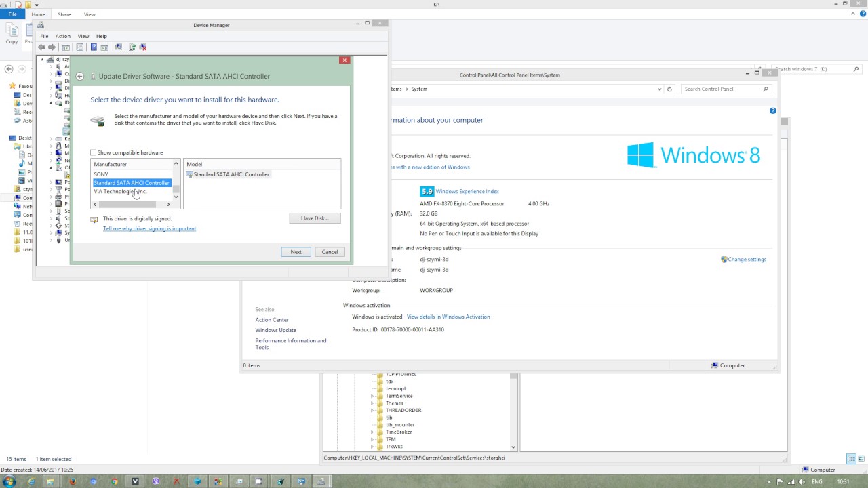Expand TermService key in Registry Editor
This screenshot has width=868, height=488.
click(x=372, y=396)
